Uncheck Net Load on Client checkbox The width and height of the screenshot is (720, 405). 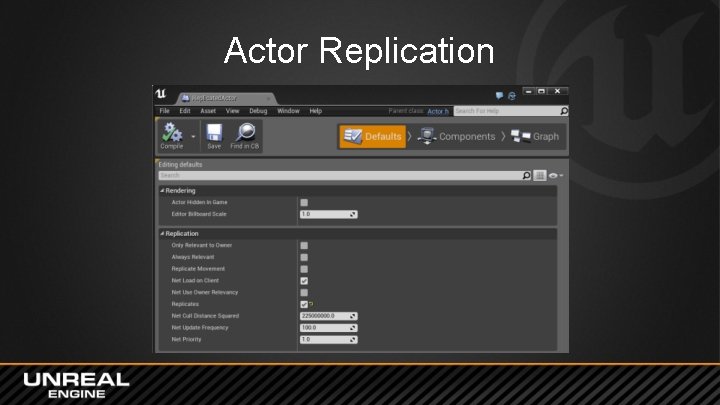pyautogui.click(x=304, y=281)
